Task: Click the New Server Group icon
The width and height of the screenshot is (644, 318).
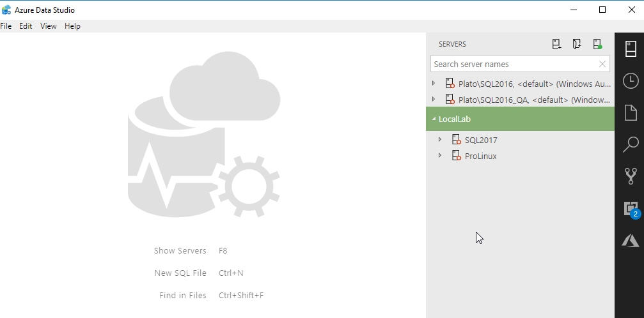Action: click(x=577, y=44)
